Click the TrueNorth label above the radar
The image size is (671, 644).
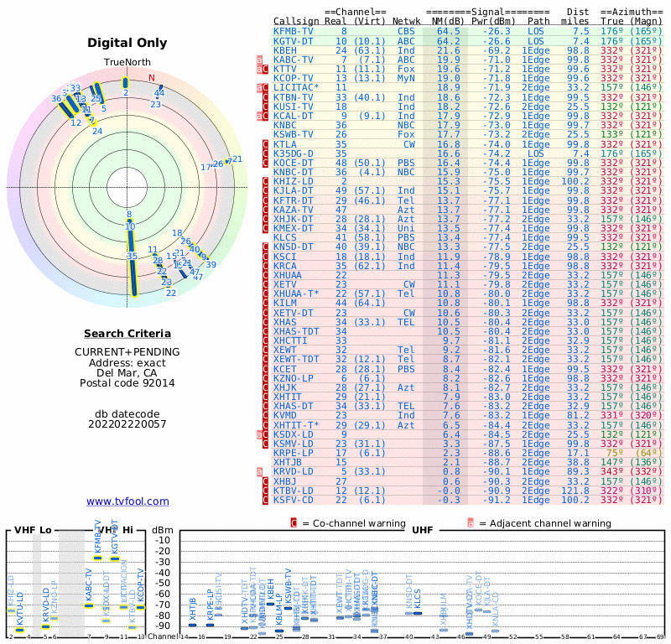127,62
